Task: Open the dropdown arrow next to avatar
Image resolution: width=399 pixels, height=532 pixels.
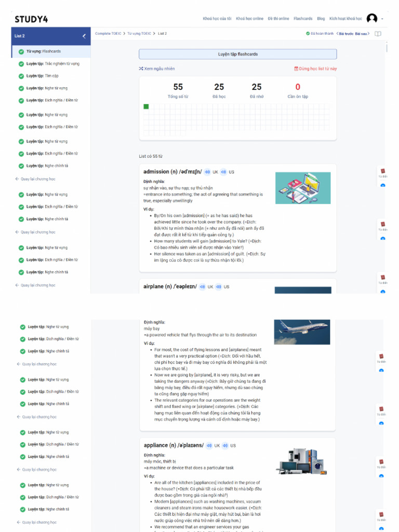Action: [x=382, y=19]
